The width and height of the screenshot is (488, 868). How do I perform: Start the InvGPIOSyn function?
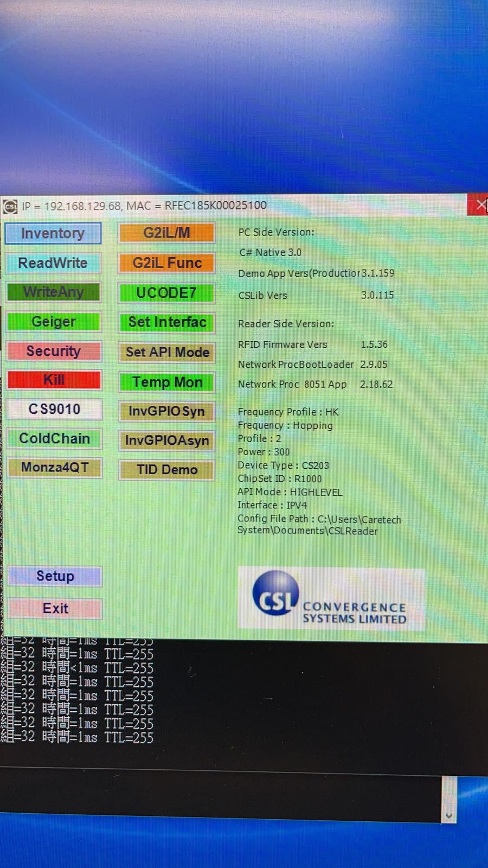coord(166,412)
